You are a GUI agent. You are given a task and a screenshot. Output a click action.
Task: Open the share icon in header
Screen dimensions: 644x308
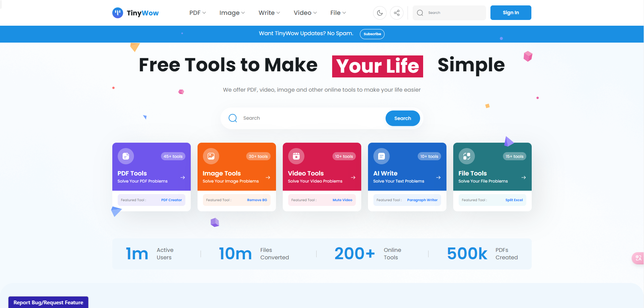click(397, 13)
